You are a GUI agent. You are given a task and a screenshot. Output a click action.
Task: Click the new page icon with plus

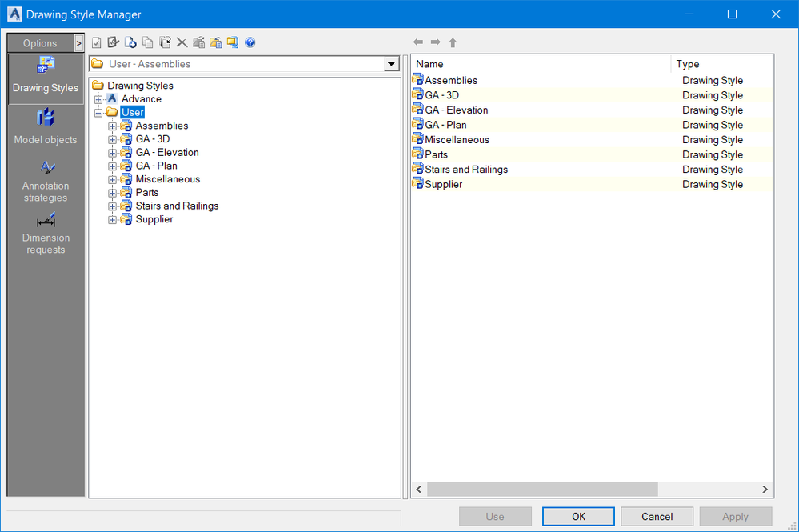click(x=130, y=42)
